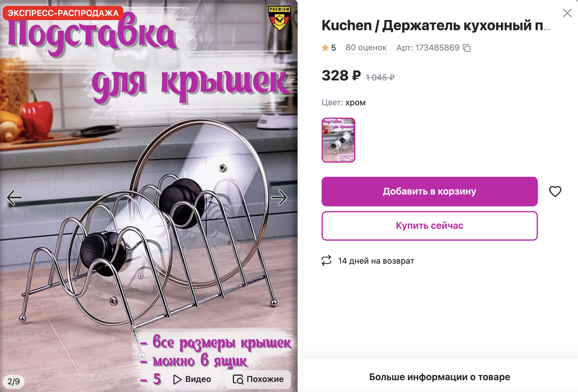Open the 80 оценок reviews link
The width and height of the screenshot is (578, 392).
tap(366, 48)
